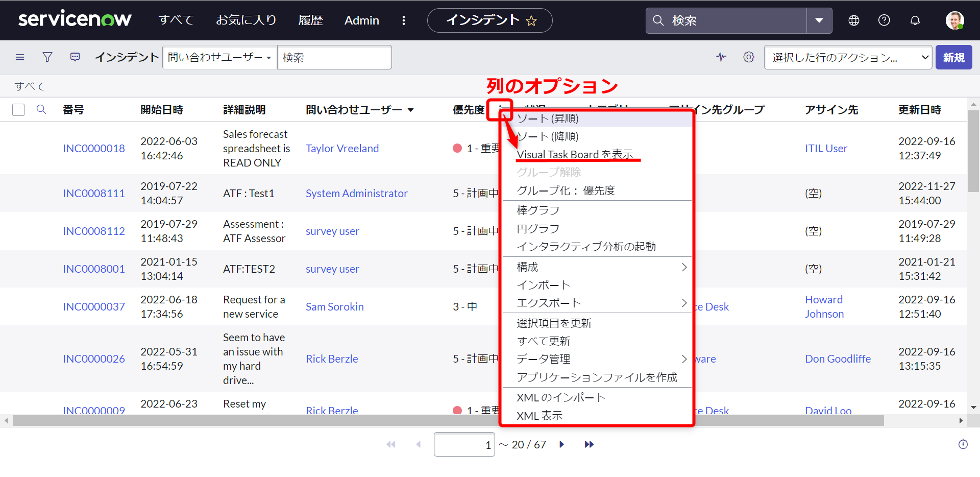Viewport: 980px width, 477px height.
Task: Open the notifications bell icon
Action: click(915, 20)
